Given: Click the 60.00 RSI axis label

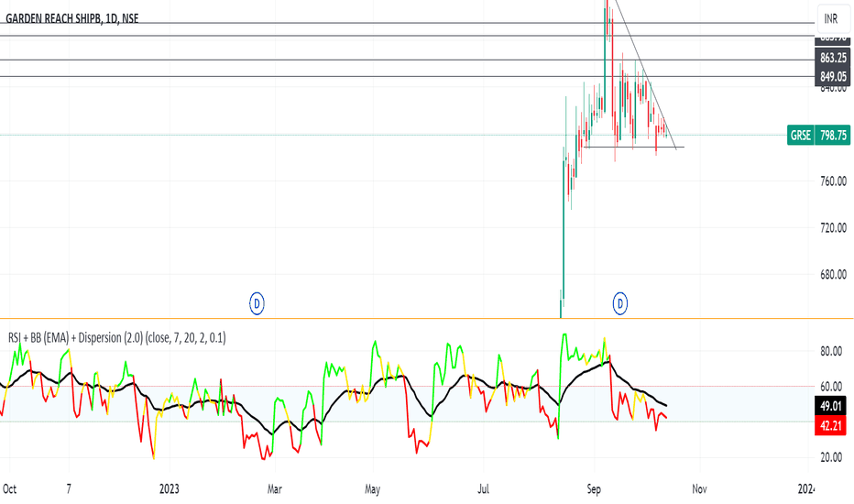Looking at the screenshot, I should click(x=831, y=387).
